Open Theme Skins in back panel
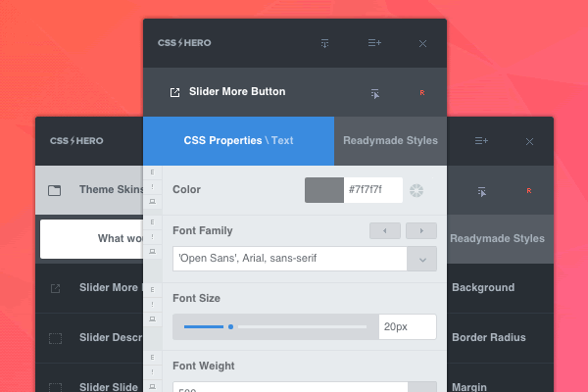 coord(89,190)
